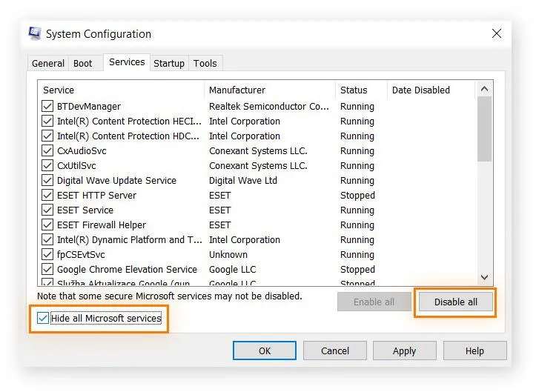
Task: Uncheck the BTDevManager service checkbox
Action: [x=47, y=106]
